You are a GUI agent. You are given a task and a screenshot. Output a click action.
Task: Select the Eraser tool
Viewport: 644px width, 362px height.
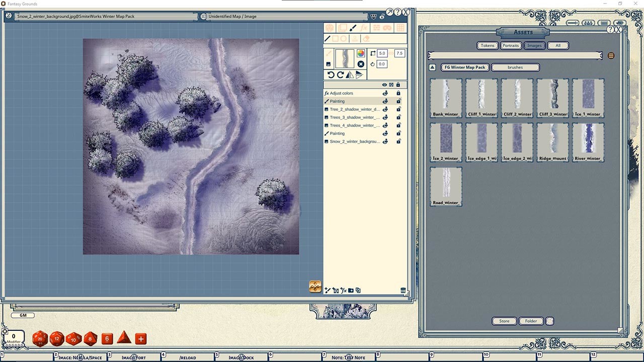366,39
